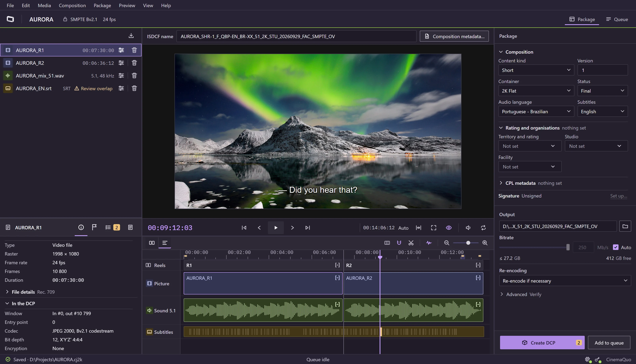The image size is (636, 364).
Task: Click the timeline zoom-out magnifier
Action: pyautogui.click(x=447, y=243)
